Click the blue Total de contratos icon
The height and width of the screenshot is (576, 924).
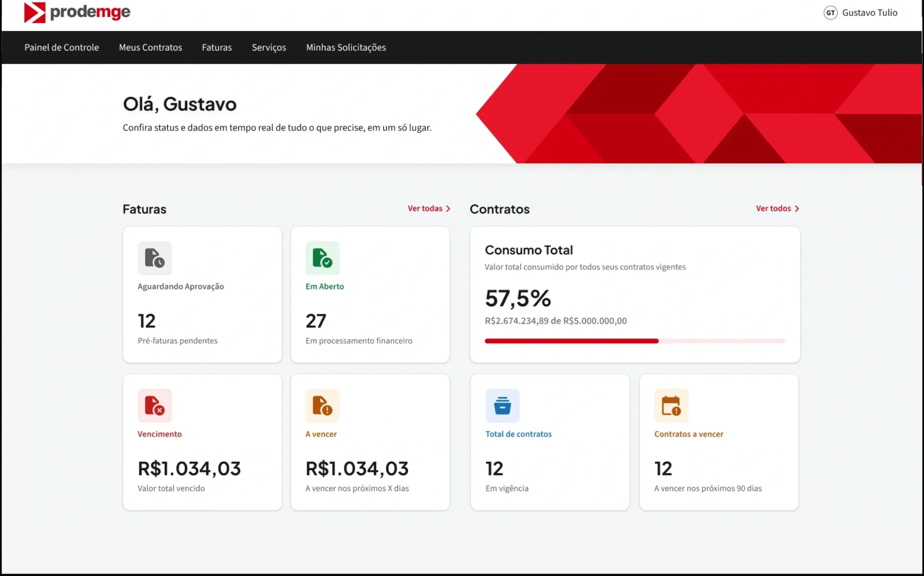502,406
